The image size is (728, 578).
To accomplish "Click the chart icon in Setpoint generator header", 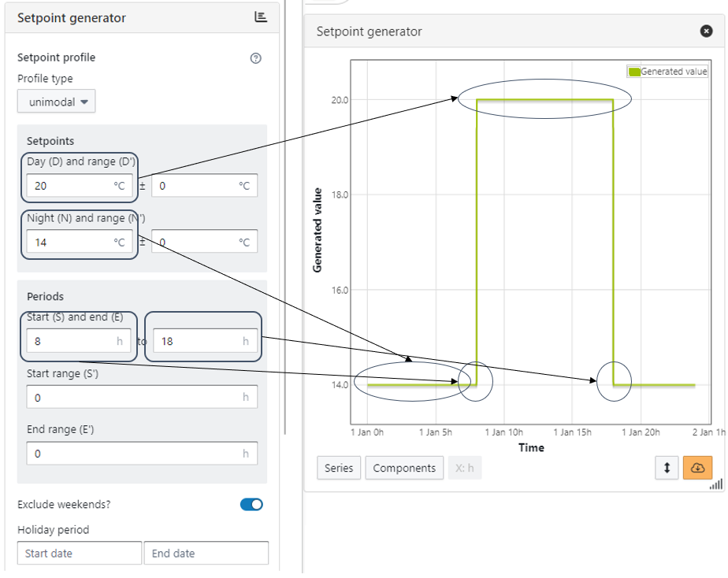I will 261,17.
